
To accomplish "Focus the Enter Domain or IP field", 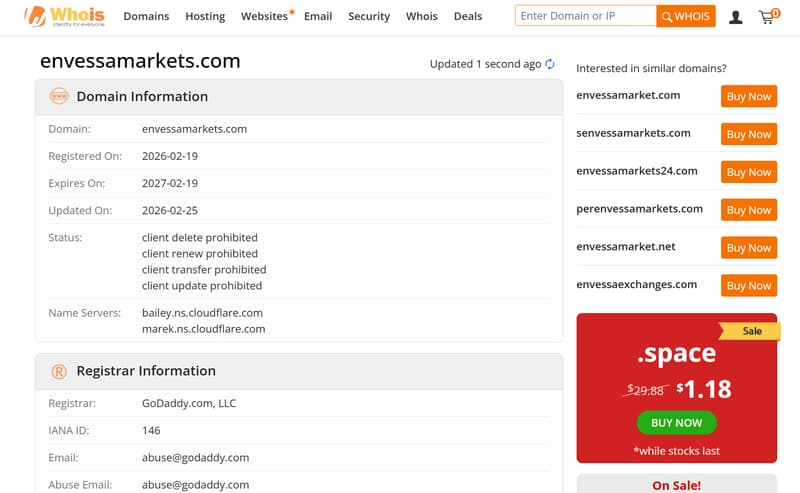I will 585,16.
